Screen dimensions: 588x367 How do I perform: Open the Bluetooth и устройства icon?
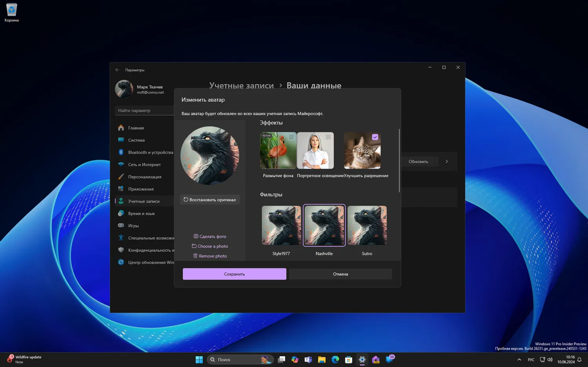(121, 152)
